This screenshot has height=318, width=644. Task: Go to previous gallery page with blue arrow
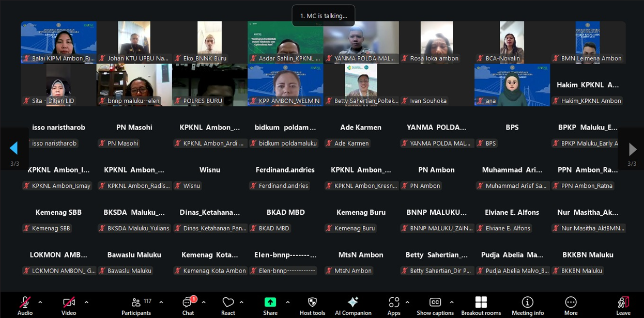point(14,149)
